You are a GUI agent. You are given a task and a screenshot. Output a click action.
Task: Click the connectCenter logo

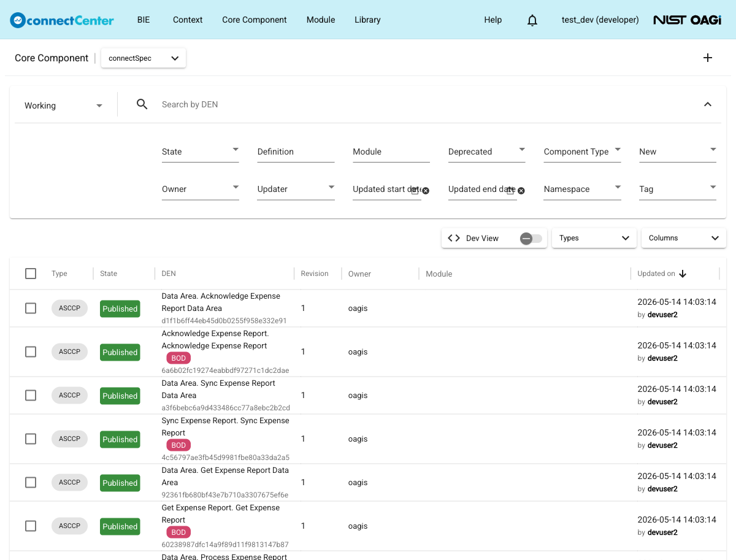coord(62,20)
